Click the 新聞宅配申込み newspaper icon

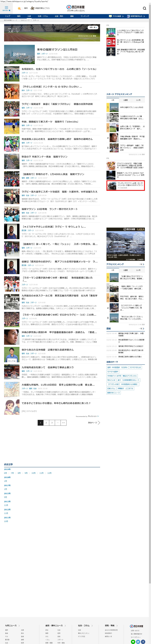[128, 16]
